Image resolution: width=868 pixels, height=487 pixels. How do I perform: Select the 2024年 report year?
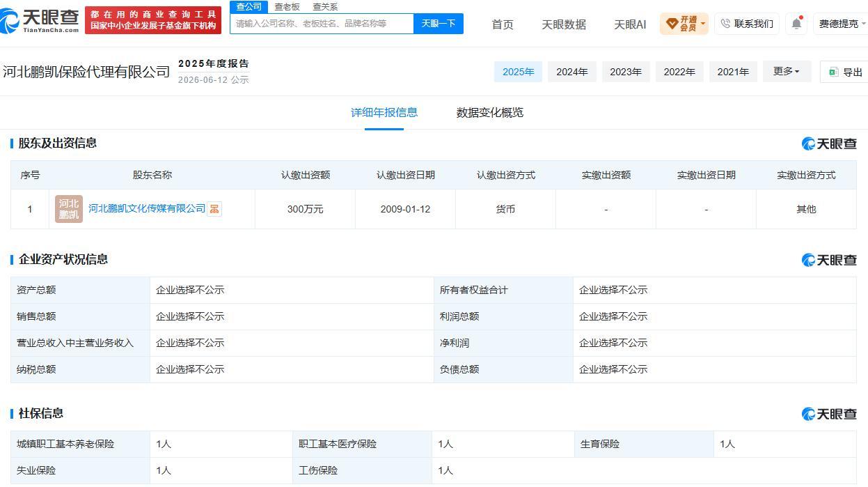[x=572, y=72]
